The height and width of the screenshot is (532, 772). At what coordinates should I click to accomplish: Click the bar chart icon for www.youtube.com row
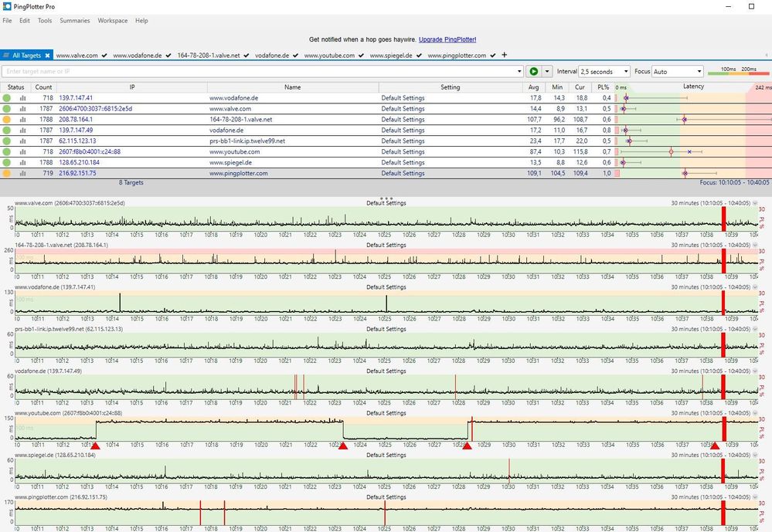[22, 152]
